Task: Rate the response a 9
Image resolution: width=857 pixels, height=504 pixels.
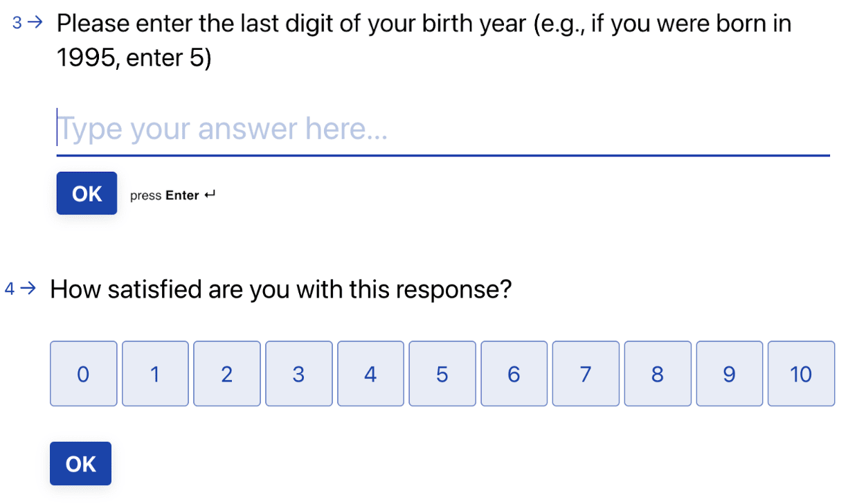Action: 729,374
